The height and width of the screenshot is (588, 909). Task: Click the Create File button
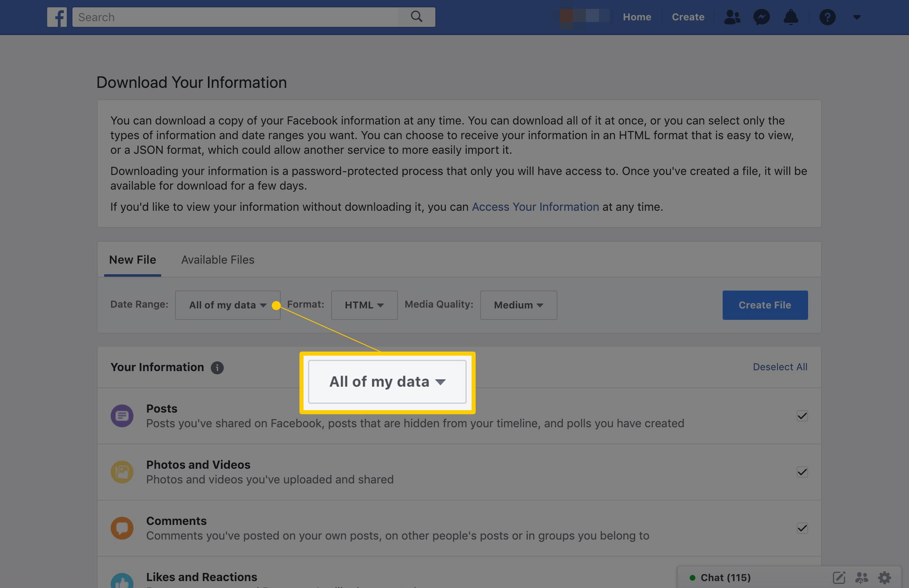[765, 305]
